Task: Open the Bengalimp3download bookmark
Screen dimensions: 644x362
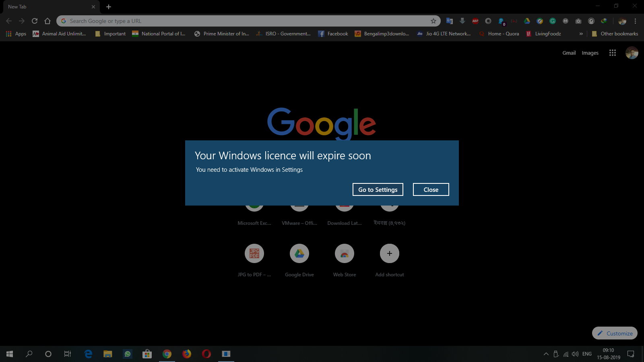Action: coord(382,34)
